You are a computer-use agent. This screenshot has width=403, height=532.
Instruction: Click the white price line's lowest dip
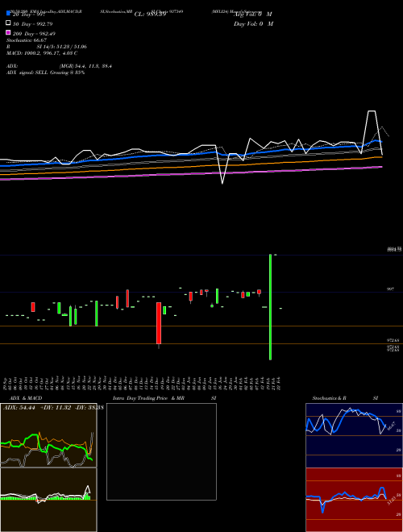click(x=222, y=182)
